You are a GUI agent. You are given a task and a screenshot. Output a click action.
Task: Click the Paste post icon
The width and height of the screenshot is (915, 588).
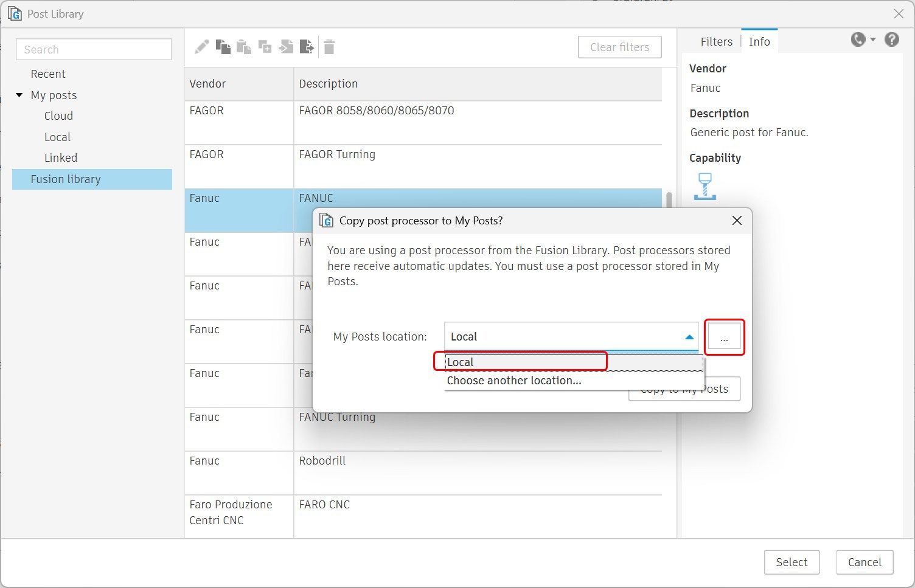(244, 46)
